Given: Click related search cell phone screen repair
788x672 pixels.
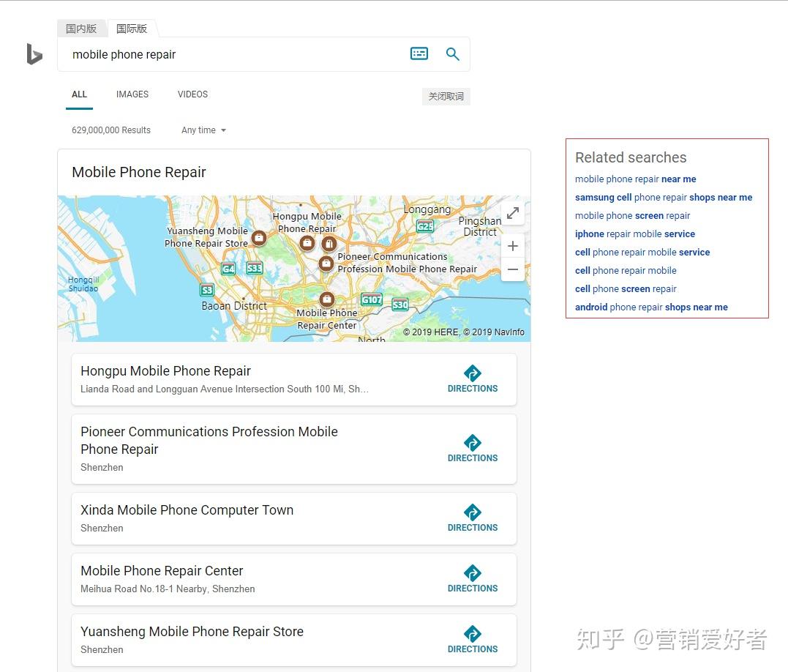Looking at the screenshot, I should pos(626,289).
